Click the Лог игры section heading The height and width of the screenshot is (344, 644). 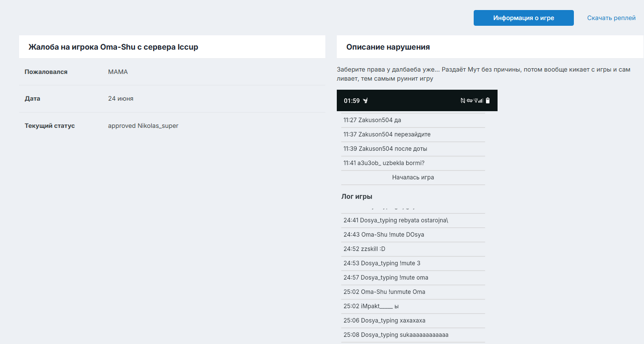click(x=357, y=197)
